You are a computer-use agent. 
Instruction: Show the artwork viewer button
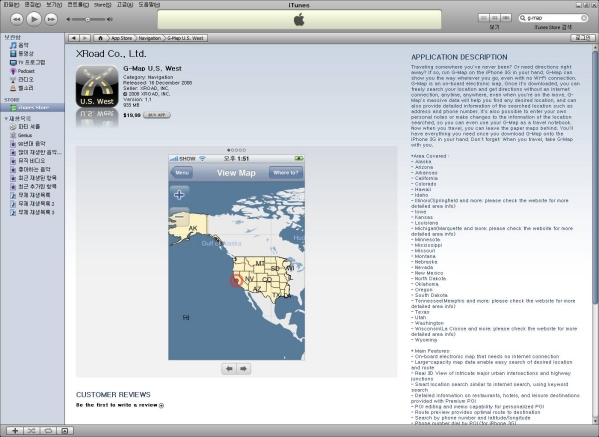click(65, 431)
